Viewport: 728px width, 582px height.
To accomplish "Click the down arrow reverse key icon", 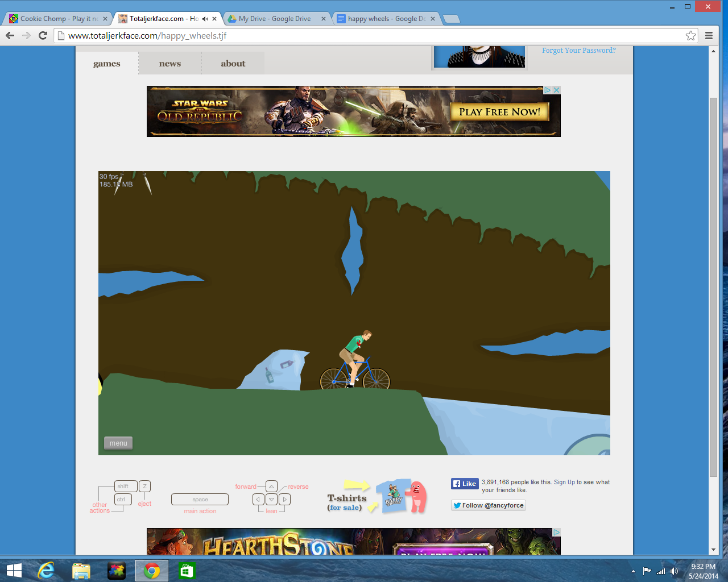I will pyautogui.click(x=271, y=500).
